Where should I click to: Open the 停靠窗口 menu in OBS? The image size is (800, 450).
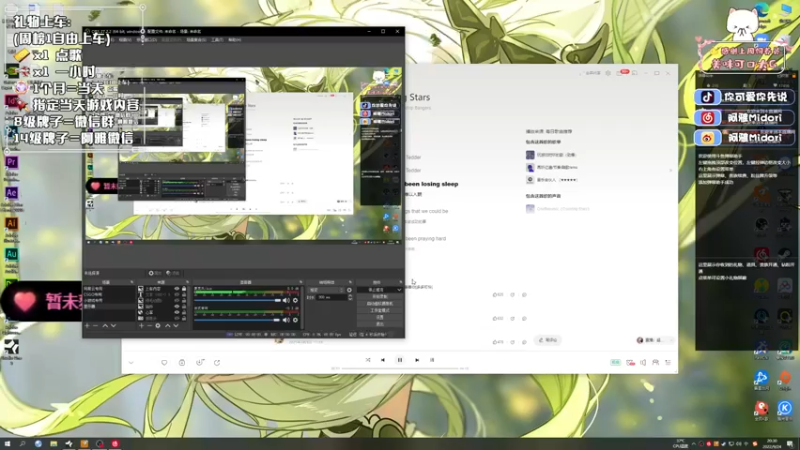[147, 40]
